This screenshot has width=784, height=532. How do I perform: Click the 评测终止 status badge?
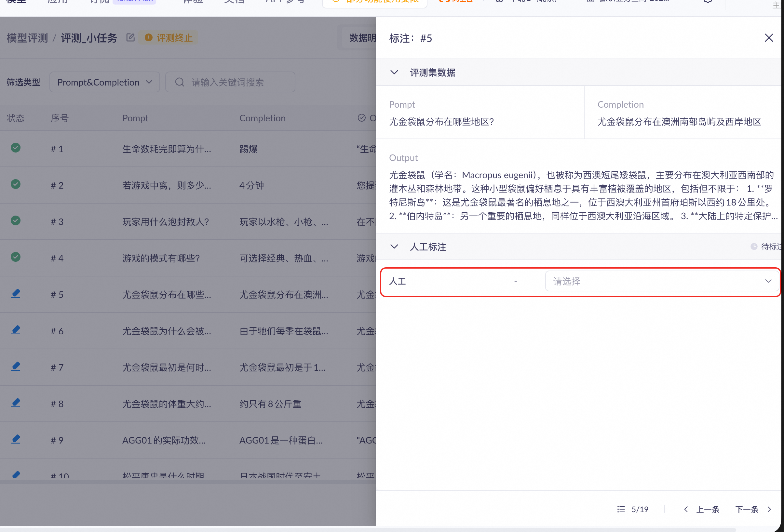point(169,37)
